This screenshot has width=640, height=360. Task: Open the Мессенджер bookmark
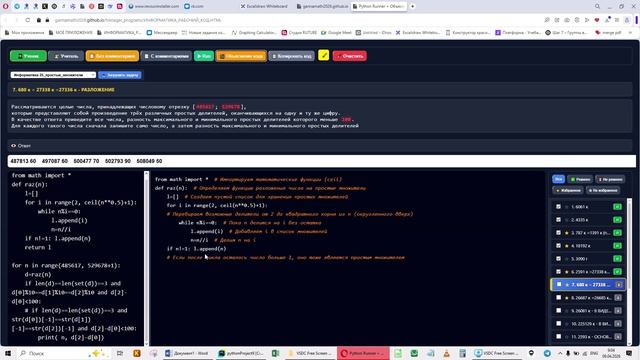coord(162,33)
